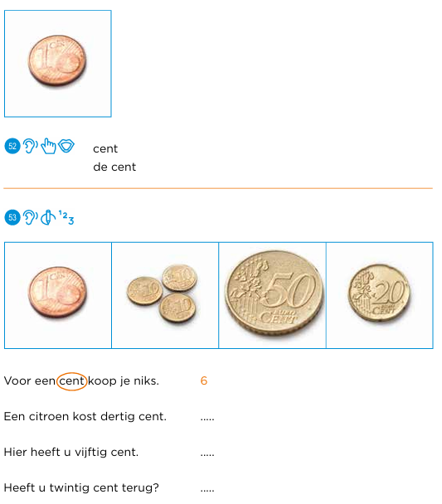
Task: Select the 50 cent coin picture
Action: pos(272,295)
